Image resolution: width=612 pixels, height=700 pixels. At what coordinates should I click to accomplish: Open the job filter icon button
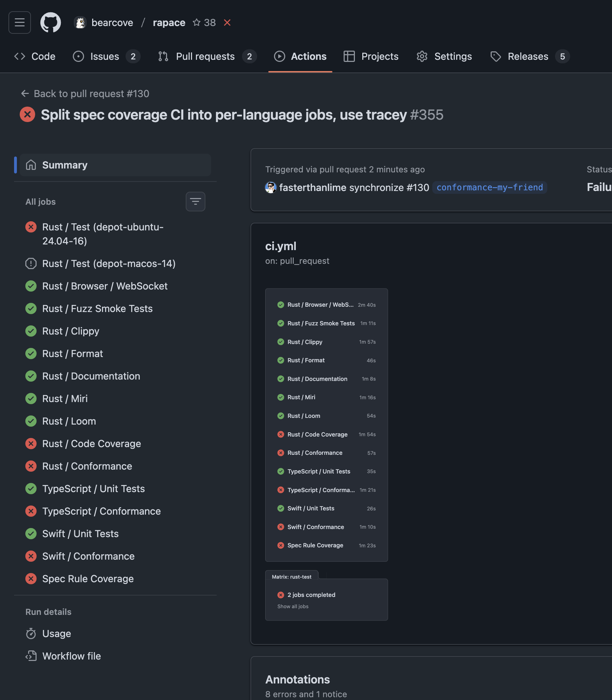[195, 202]
